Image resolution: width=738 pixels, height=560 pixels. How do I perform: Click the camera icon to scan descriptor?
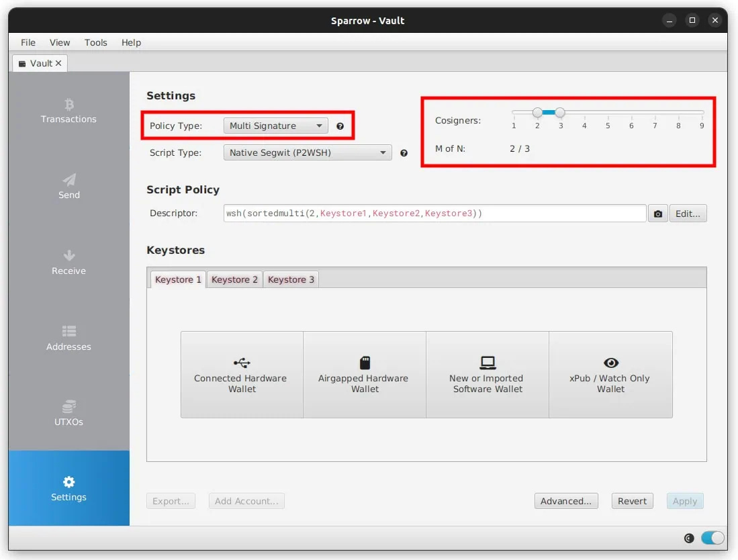(657, 214)
